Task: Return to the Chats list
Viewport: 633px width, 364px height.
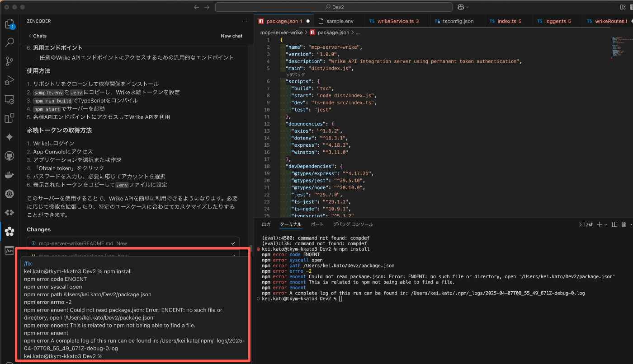Action: coord(37,36)
